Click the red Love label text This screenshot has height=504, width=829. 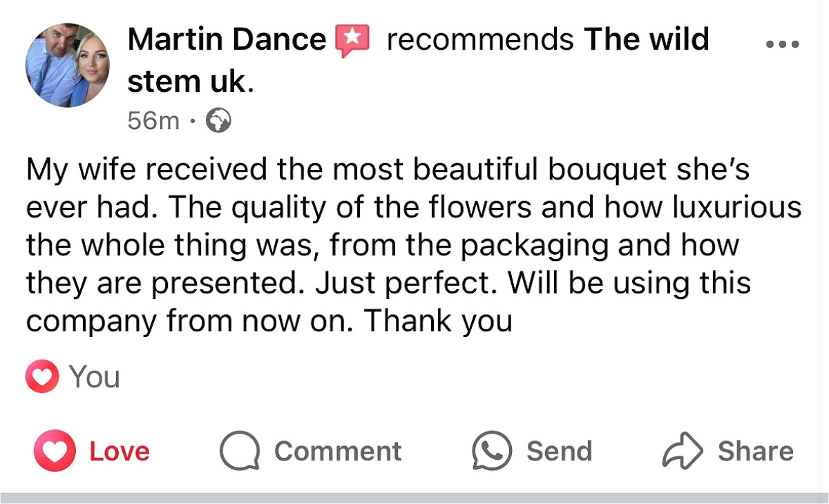(x=120, y=452)
